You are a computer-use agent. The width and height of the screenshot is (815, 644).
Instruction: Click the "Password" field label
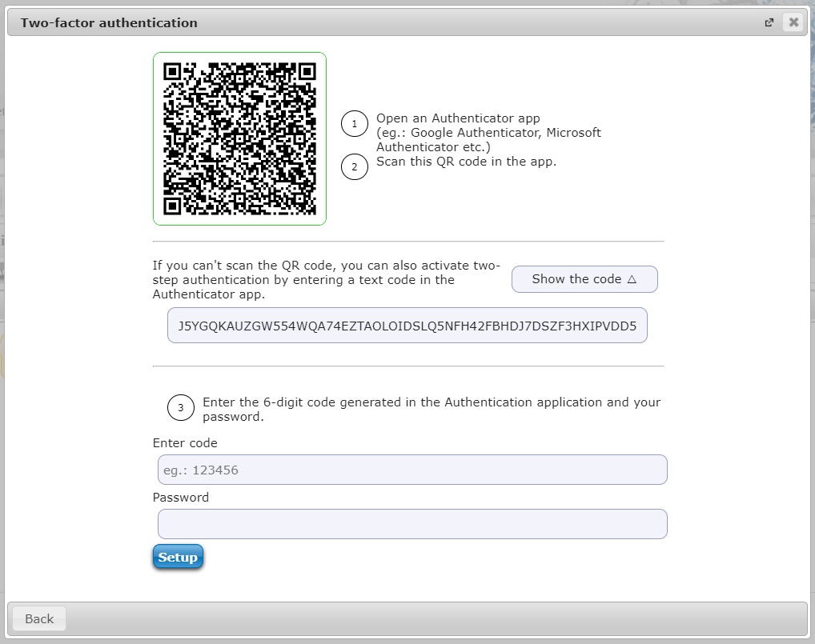pyautogui.click(x=181, y=498)
